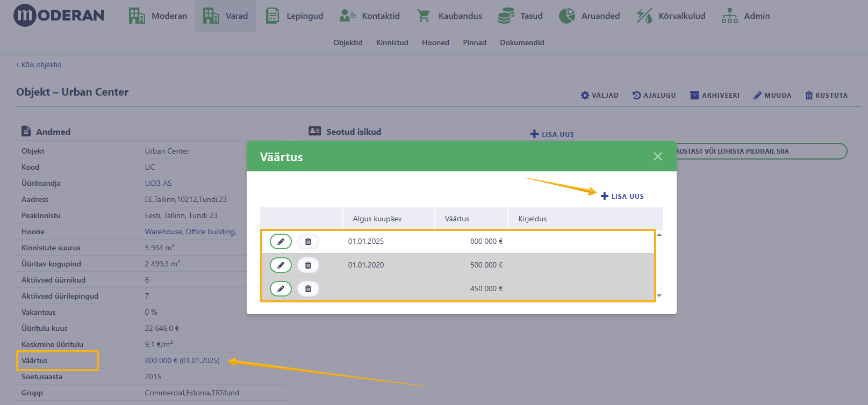Click the Lepingud document icon
Image resolution: width=868 pixels, height=405 pixels.
click(x=273, y=16)
